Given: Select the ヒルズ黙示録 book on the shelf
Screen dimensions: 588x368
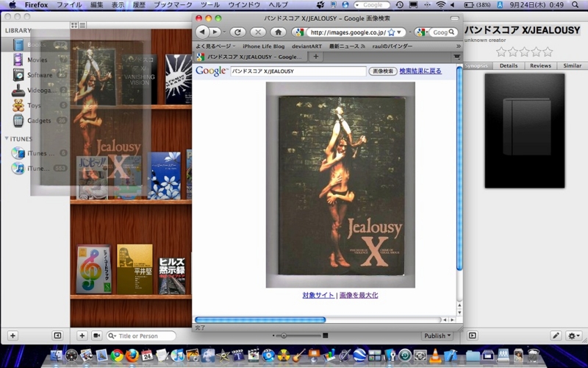Looking at the screenshot, I should click(x=172, y=275).
